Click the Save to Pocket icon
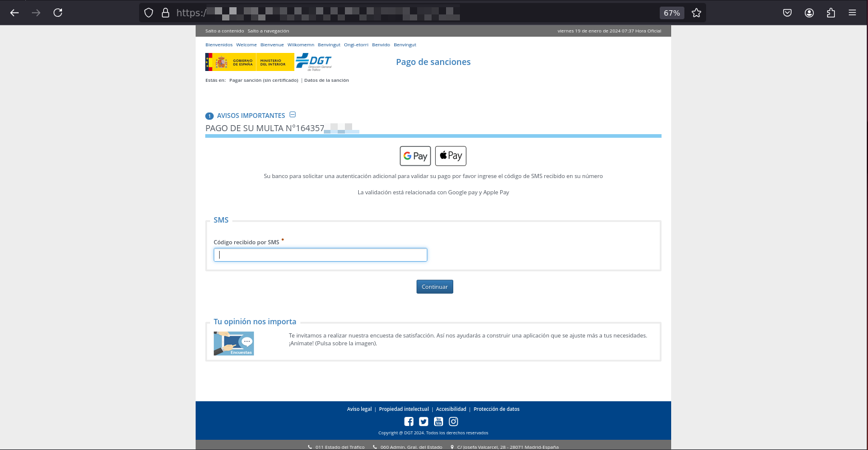The width and height of the screenshot is (868, 450). 787,13
